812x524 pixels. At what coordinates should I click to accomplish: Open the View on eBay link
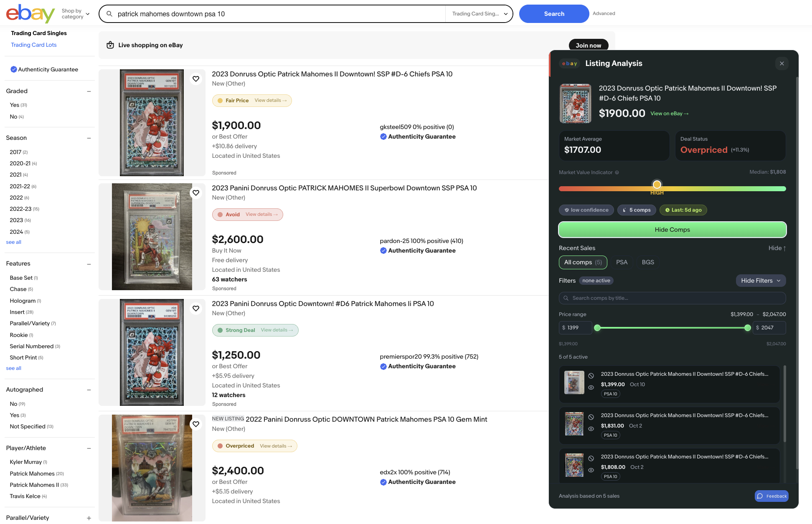(669, 114)
